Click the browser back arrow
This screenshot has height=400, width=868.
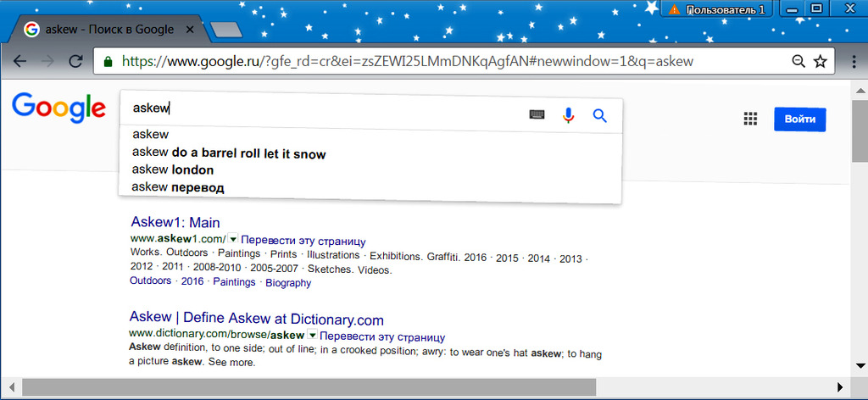click(x=20, y=61)
